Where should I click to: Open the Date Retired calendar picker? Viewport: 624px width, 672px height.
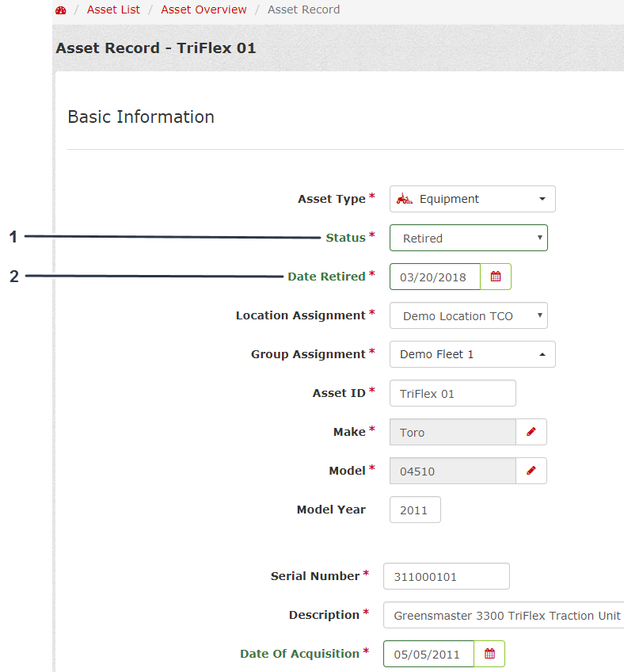point(496,277)
